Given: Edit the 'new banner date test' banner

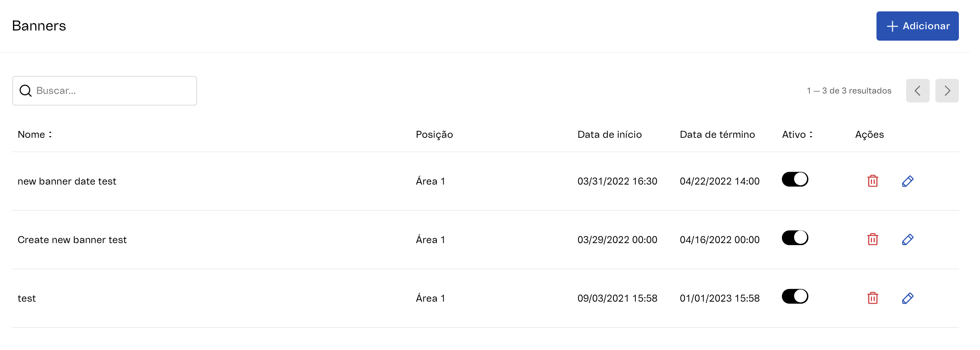Looking at the screenshot, I should click(x=908, y=181).
